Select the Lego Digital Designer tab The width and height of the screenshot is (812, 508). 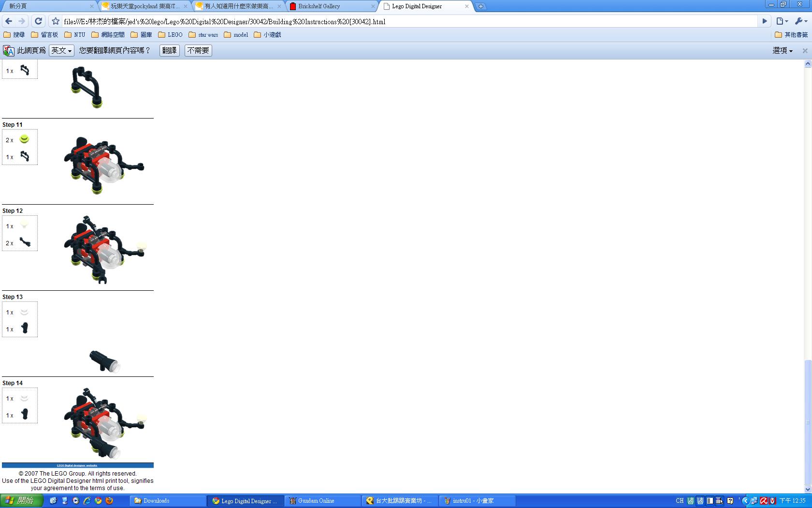[x=426, y=6]
